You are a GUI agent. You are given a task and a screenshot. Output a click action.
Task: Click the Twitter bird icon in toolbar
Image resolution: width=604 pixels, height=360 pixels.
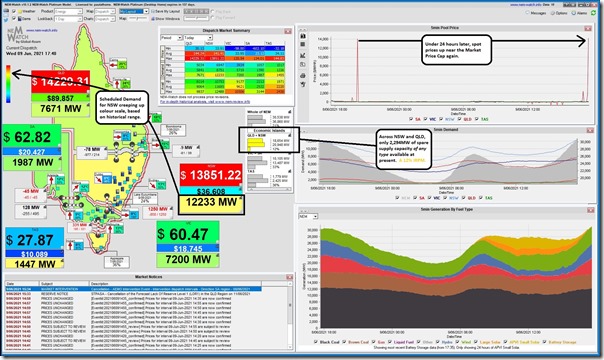tap(7, 18)
